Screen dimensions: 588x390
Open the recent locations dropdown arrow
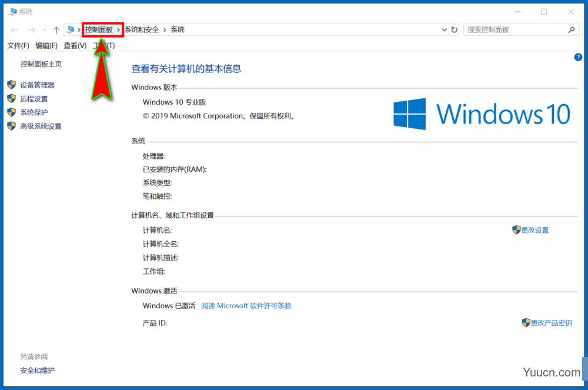click(45, 30)
